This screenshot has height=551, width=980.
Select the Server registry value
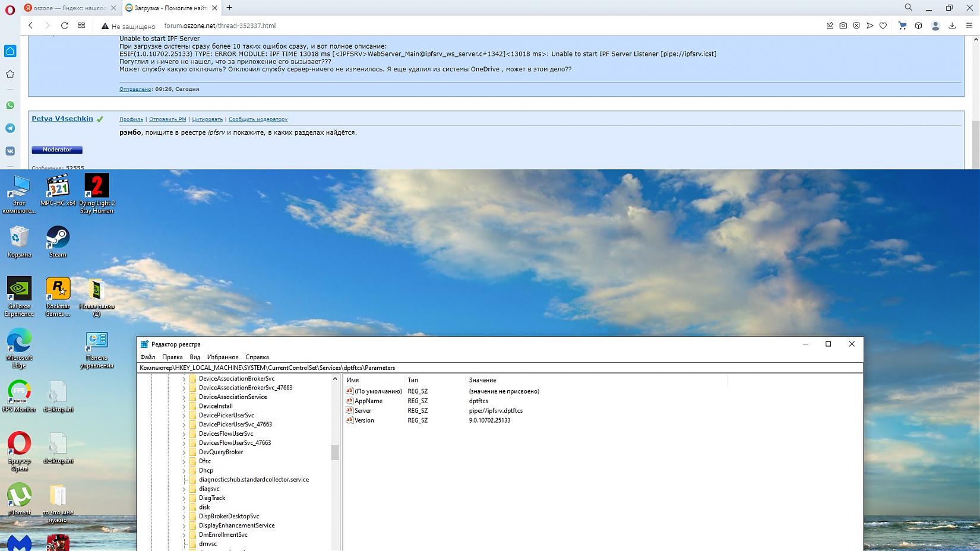363,410
